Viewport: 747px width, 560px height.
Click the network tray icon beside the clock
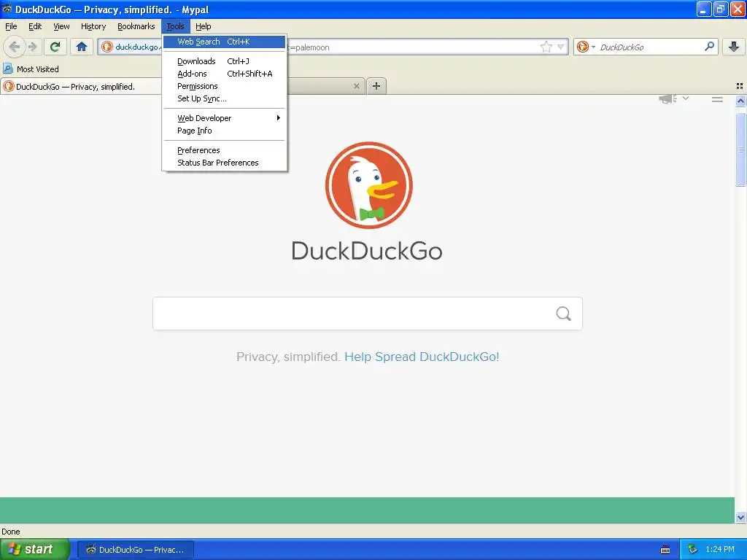click(693, 550)
